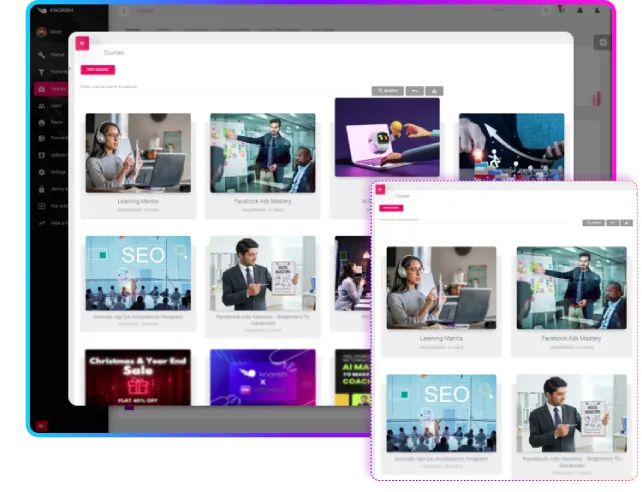642x492 pixels.
Task: Click the Learning Mantra title in small inset panel
Action: [441, 339]
